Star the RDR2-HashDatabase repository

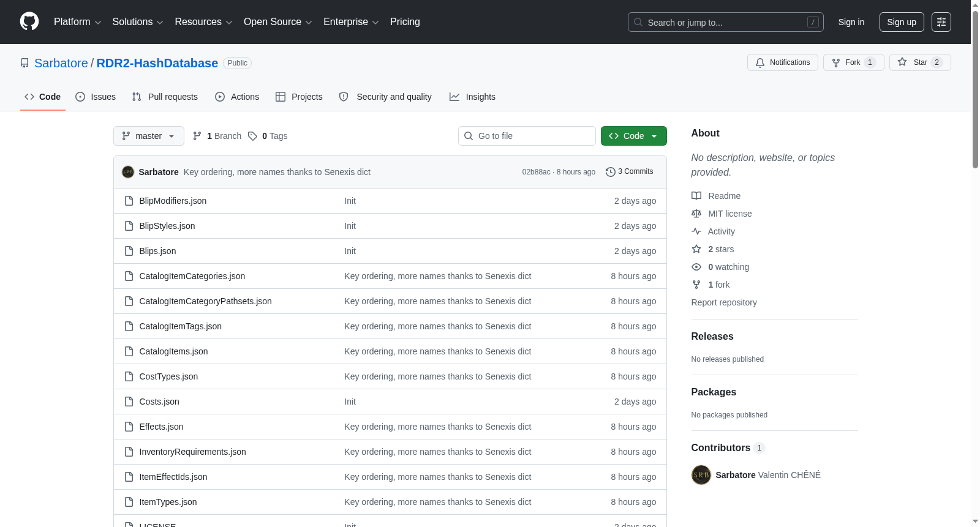919,62
